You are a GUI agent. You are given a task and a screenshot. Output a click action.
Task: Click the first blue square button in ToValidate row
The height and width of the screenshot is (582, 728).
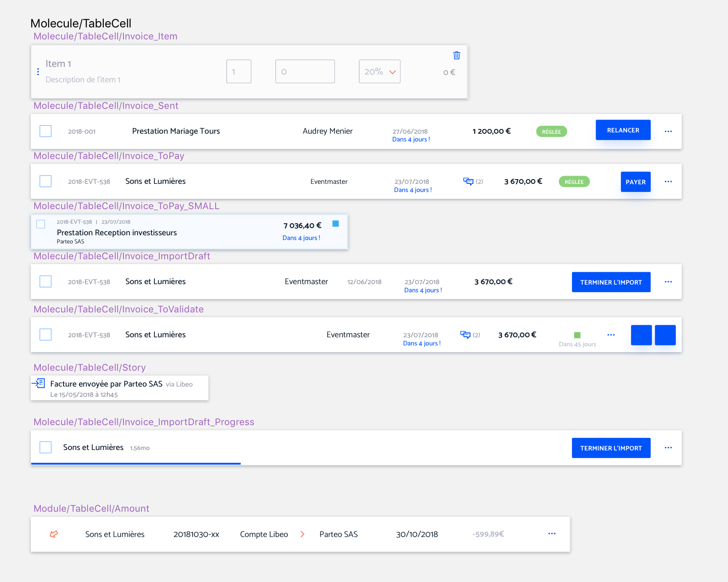(x=641, y=335)
